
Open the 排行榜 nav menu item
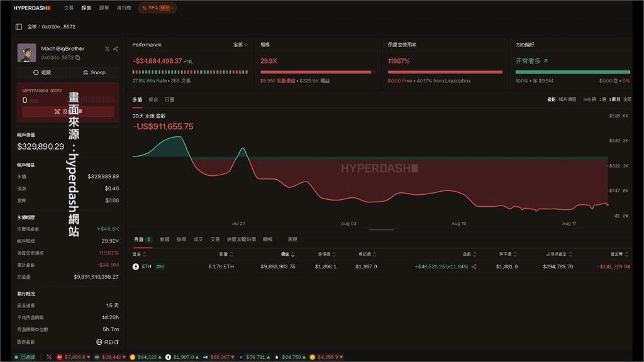pos(124,8)
